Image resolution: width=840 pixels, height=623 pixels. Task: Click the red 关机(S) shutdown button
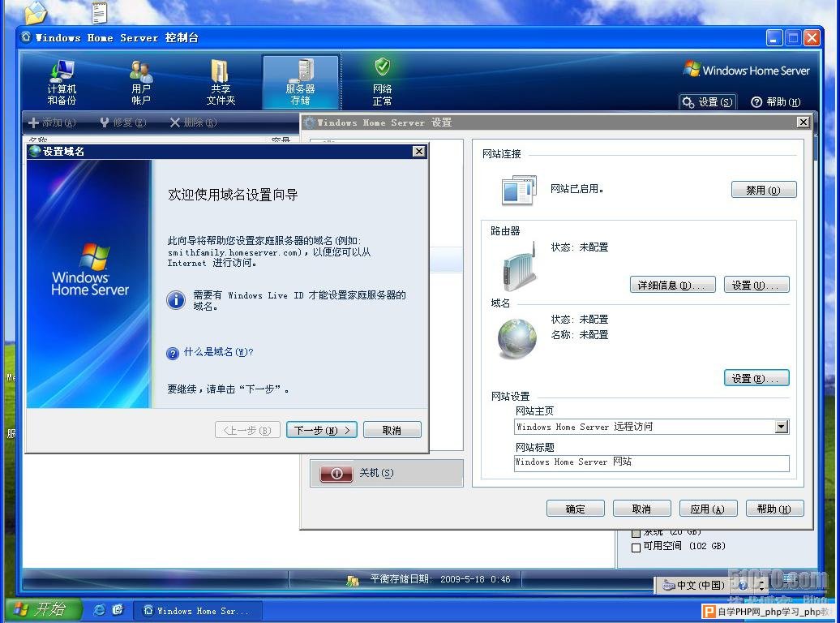tap(336, 474)
